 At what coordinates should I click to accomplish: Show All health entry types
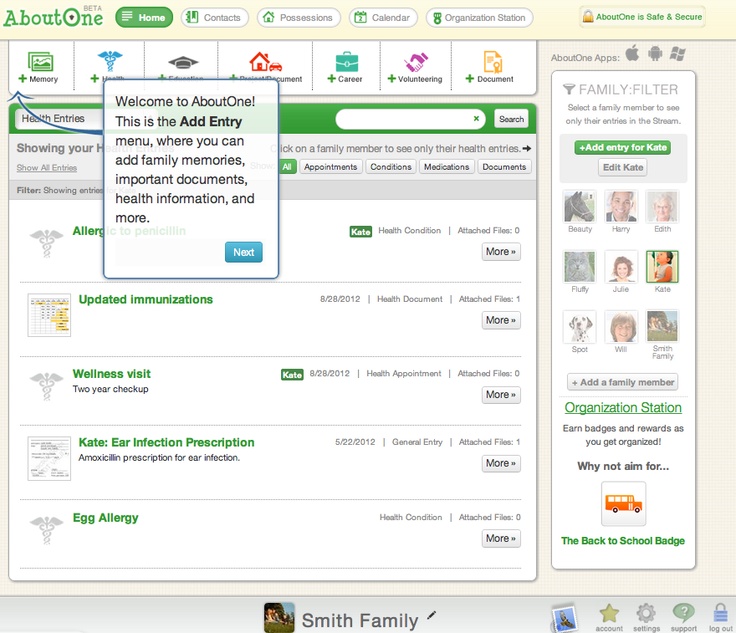pos(287,167)
